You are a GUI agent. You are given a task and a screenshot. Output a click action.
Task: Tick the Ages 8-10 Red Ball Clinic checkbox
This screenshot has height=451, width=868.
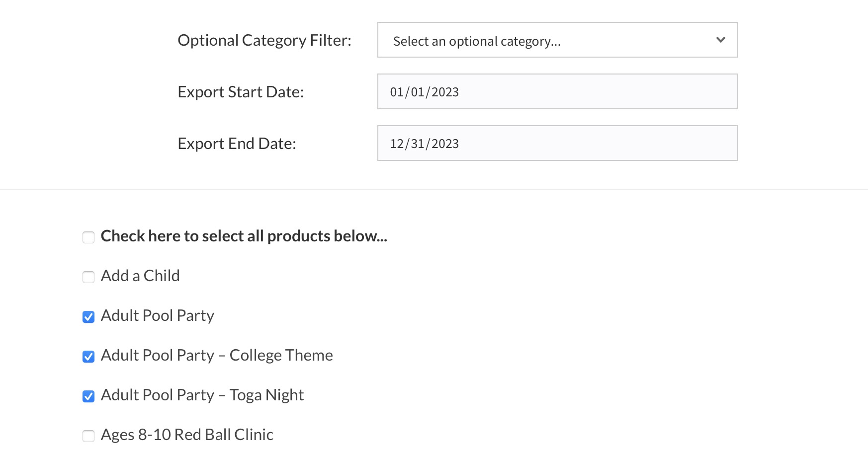click(88, 436)
